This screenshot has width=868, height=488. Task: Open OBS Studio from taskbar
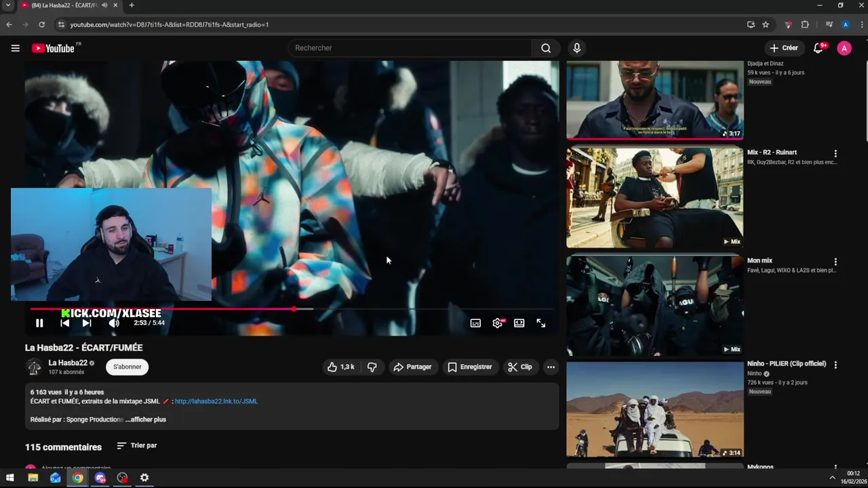122,478
